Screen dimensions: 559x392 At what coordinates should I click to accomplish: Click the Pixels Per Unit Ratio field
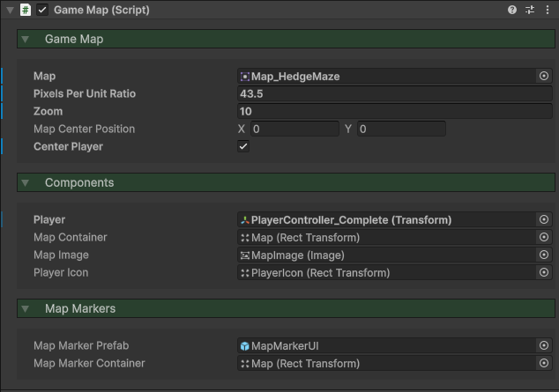point(394,94)
